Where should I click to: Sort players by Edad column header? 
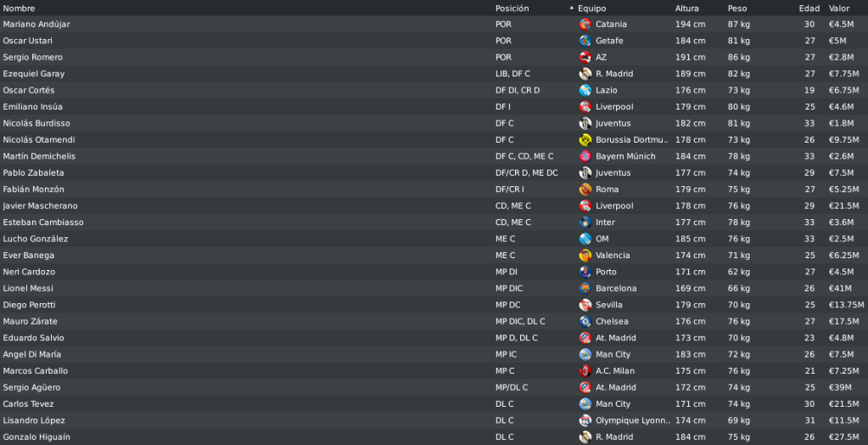tap(809, 8)
